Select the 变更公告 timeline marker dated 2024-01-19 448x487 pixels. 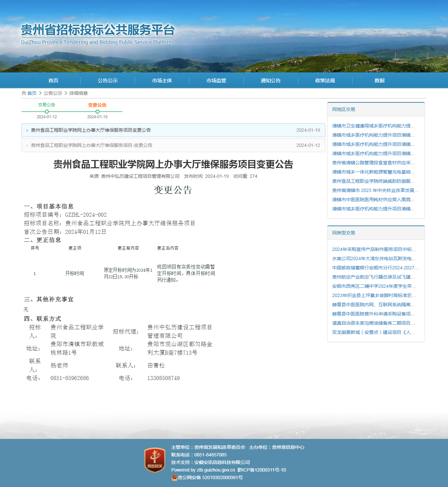[x=98, y=112]
